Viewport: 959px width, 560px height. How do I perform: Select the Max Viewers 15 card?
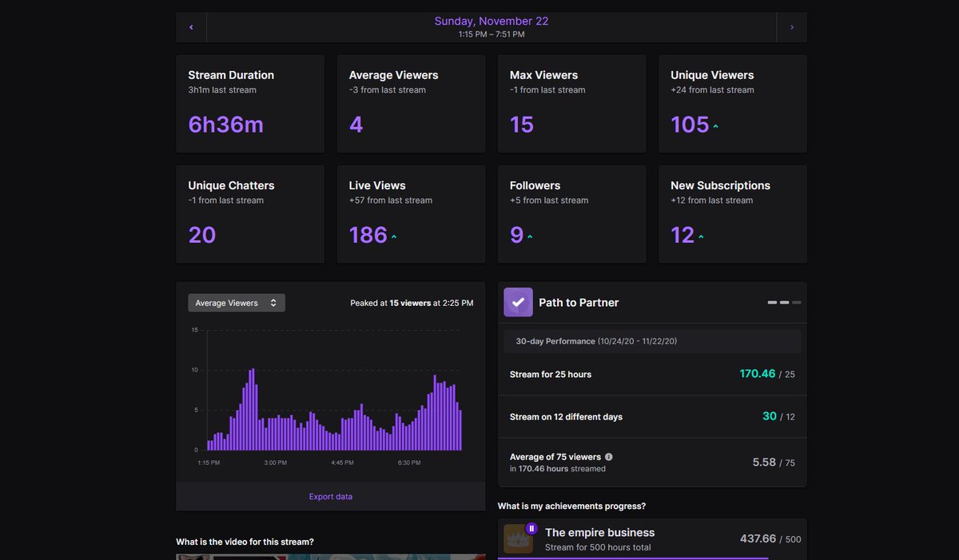point(571,104)
